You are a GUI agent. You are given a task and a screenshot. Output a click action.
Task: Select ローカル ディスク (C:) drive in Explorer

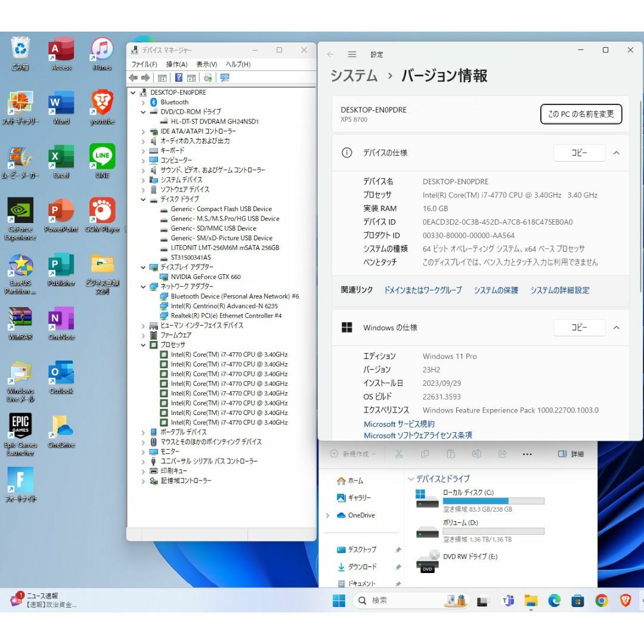tap(479, 500)
